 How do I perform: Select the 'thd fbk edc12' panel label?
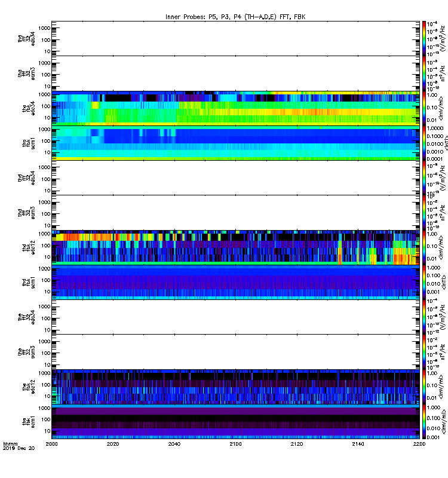click(29, 247)
